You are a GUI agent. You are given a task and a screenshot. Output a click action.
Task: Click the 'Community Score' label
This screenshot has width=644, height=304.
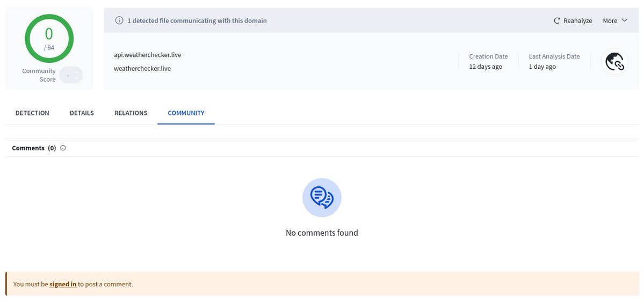click(39, 75)
